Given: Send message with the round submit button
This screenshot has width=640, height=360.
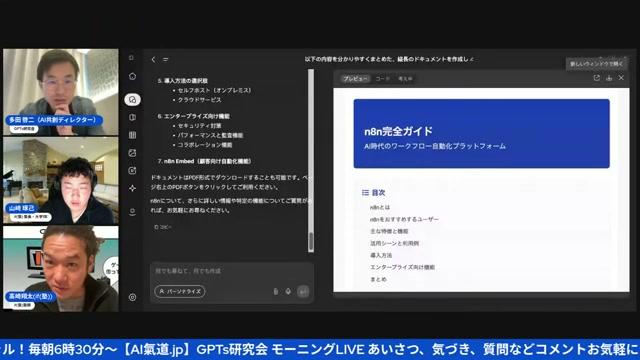Looking at the screenshot, I should tap(303, 291).
